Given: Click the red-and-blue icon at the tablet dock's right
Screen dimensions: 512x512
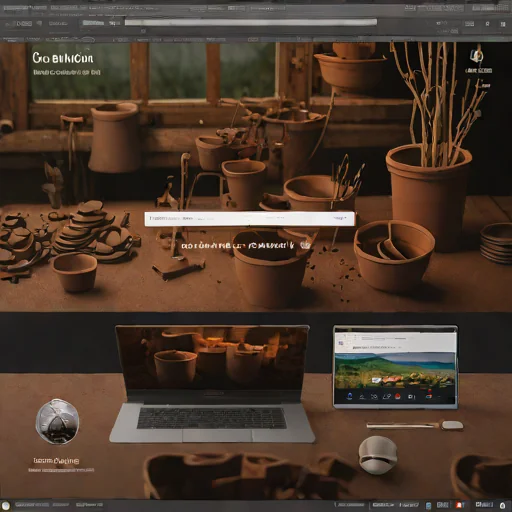Looking at the screenshot, I should point(429,395).
